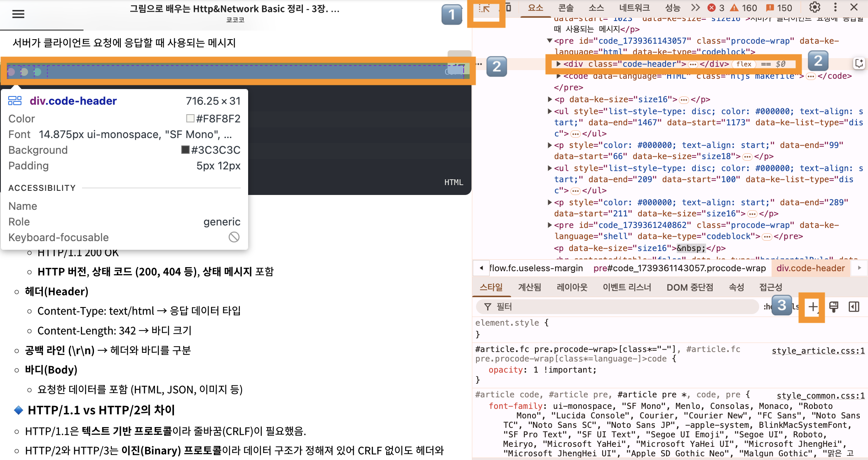Click the red error count 3
The image size is (868, 460).
(716, 8)
